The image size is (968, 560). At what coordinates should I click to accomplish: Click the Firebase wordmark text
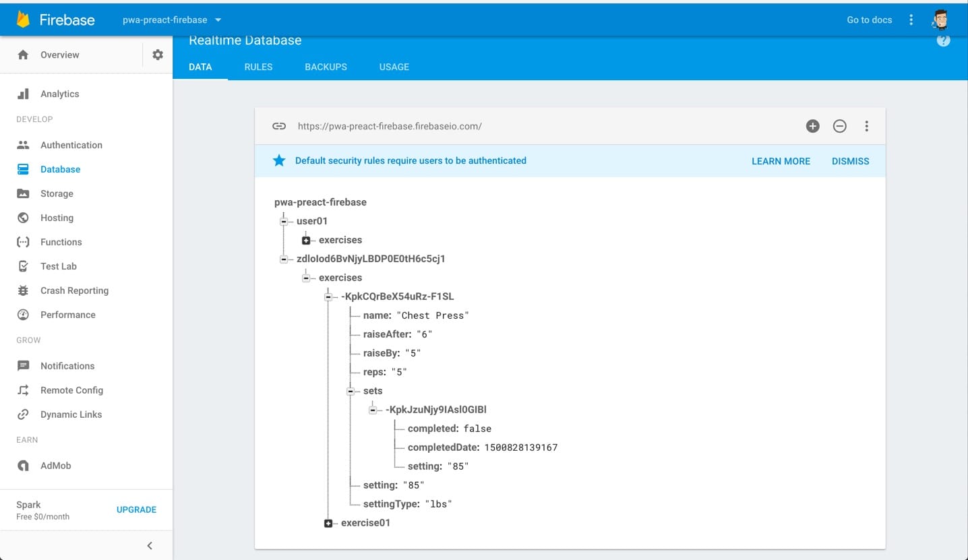67,20
